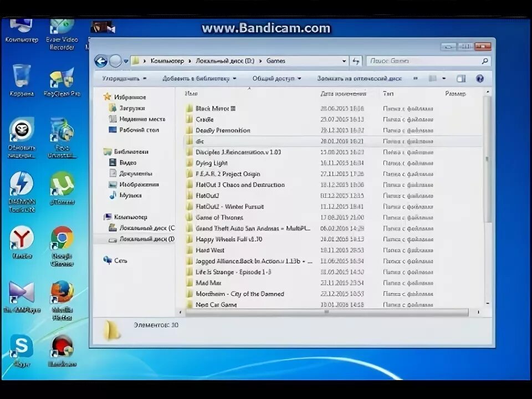Open Videos (Видео) library

122,162
